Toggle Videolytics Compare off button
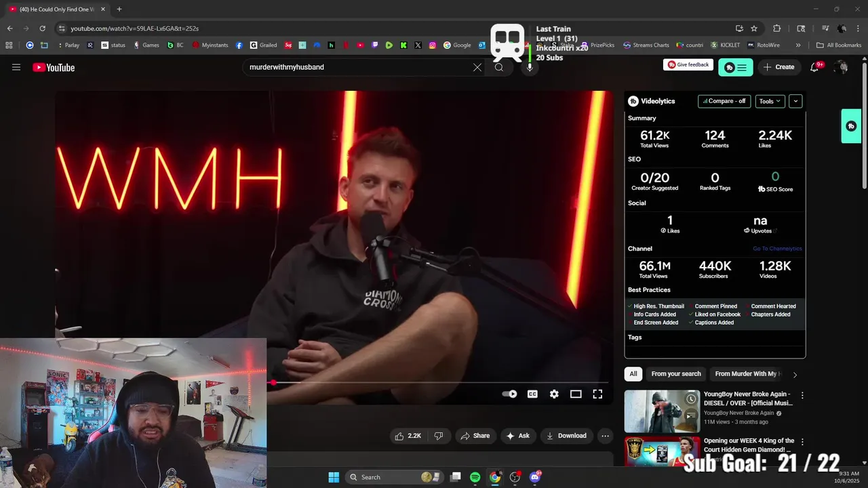Screen dimensions: 868x488 tap(724, 101)
